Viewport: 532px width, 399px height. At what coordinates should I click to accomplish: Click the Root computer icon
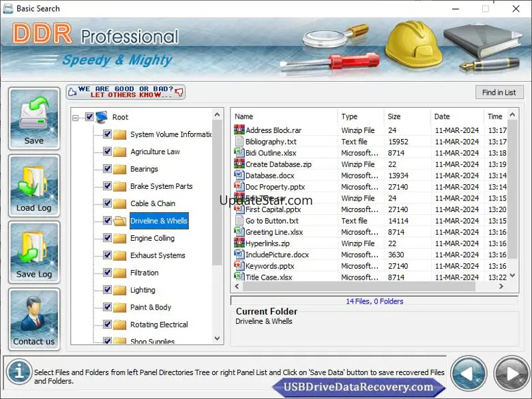pos(102,117)
